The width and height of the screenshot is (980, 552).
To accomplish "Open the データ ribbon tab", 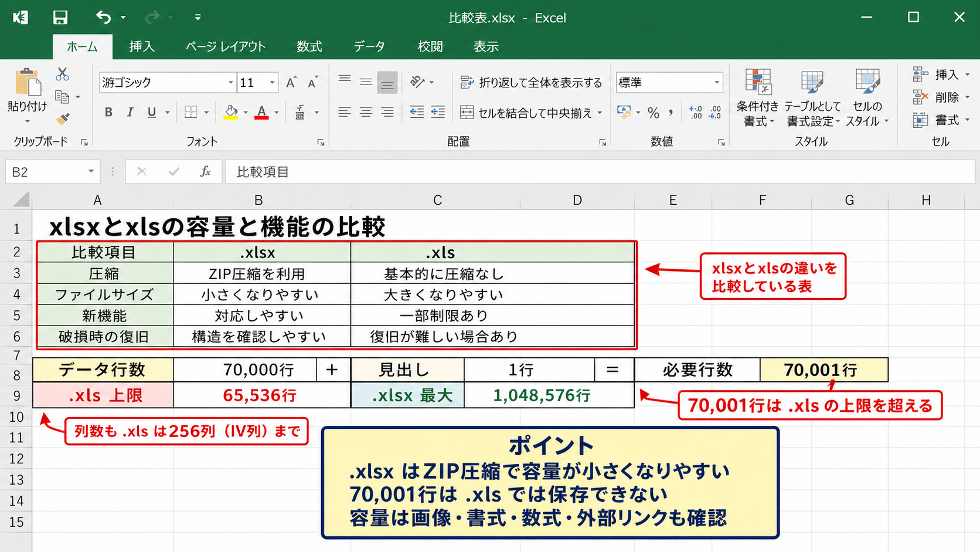I will [369, 46].
